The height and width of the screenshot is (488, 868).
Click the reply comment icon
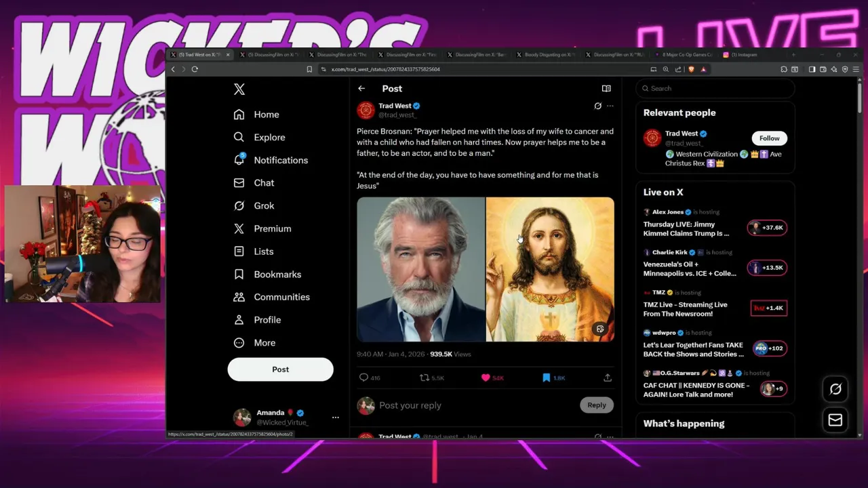tap(363, 378)
